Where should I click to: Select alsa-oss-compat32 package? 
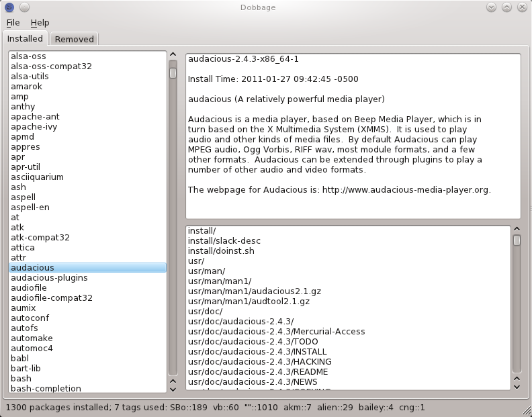pos(87,66)
